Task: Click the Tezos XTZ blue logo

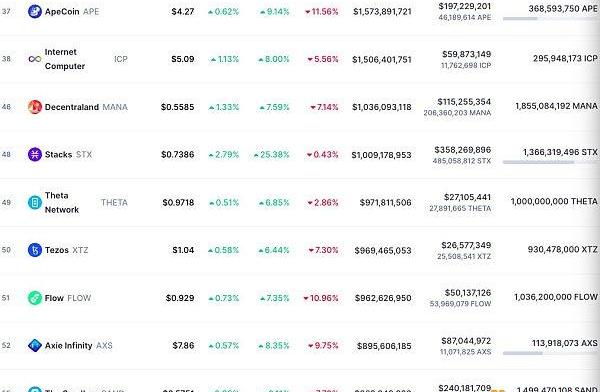Action: click(x=35, y=250)
